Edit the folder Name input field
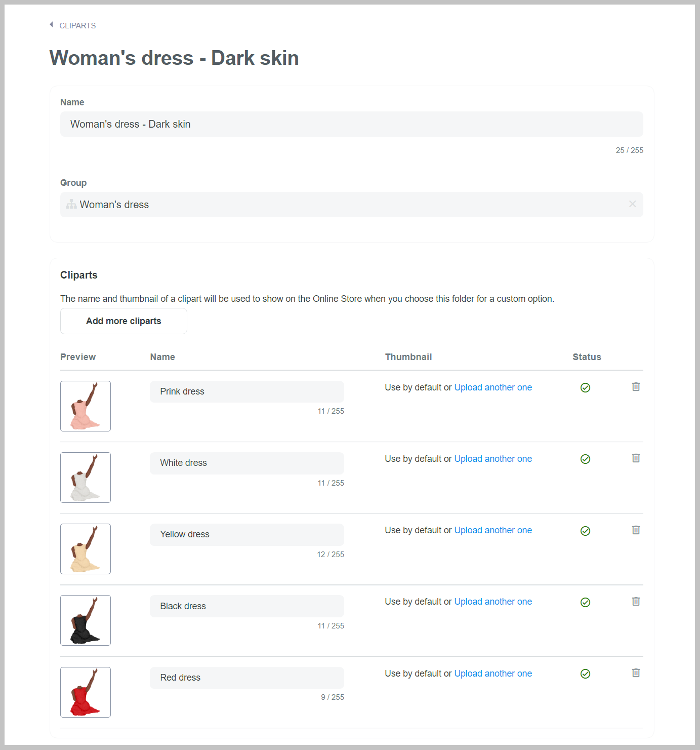 352,124
